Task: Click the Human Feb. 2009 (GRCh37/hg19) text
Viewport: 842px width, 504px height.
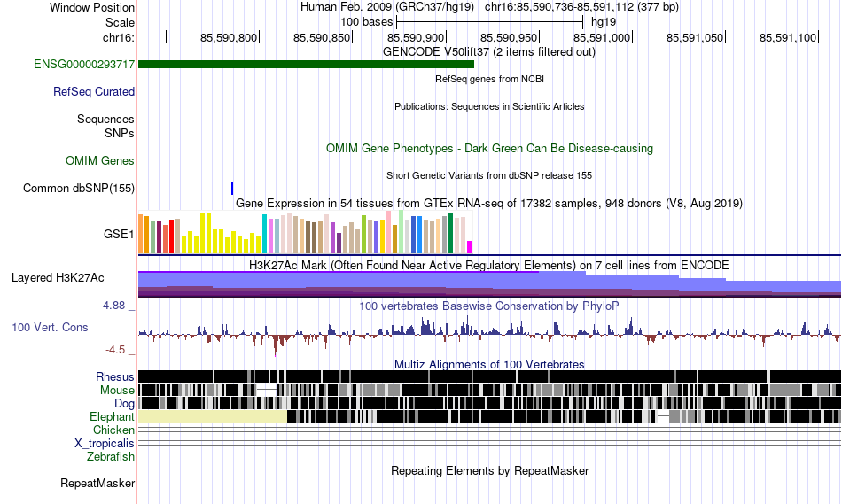Action: [387, 7]
